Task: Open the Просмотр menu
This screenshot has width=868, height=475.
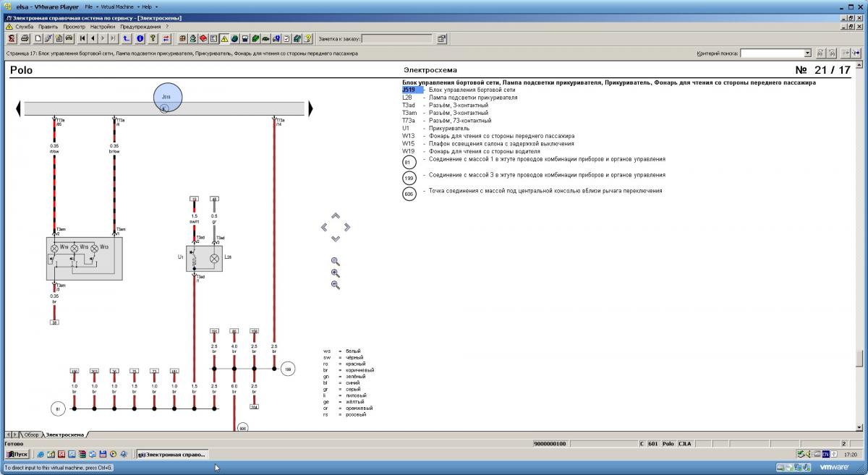Action: pos(75,26)
